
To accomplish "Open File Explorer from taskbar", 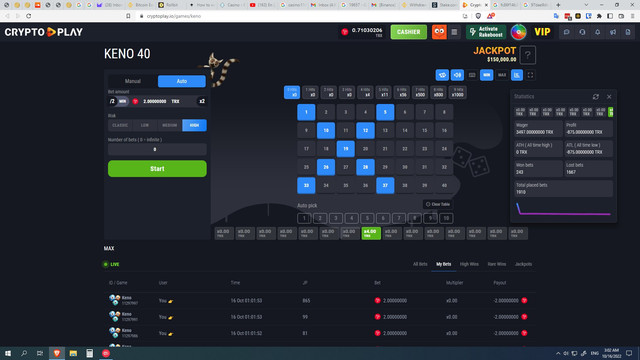I will pyautogui.click(x=73, y=353).
